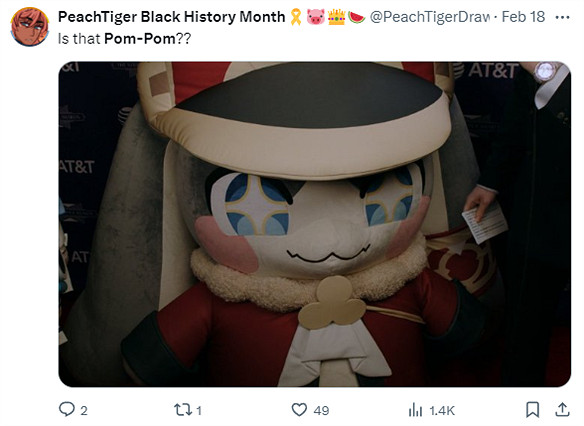
Task: Open the three-dot more options menu
Action: pyautogui.click(x=562, y=17)
